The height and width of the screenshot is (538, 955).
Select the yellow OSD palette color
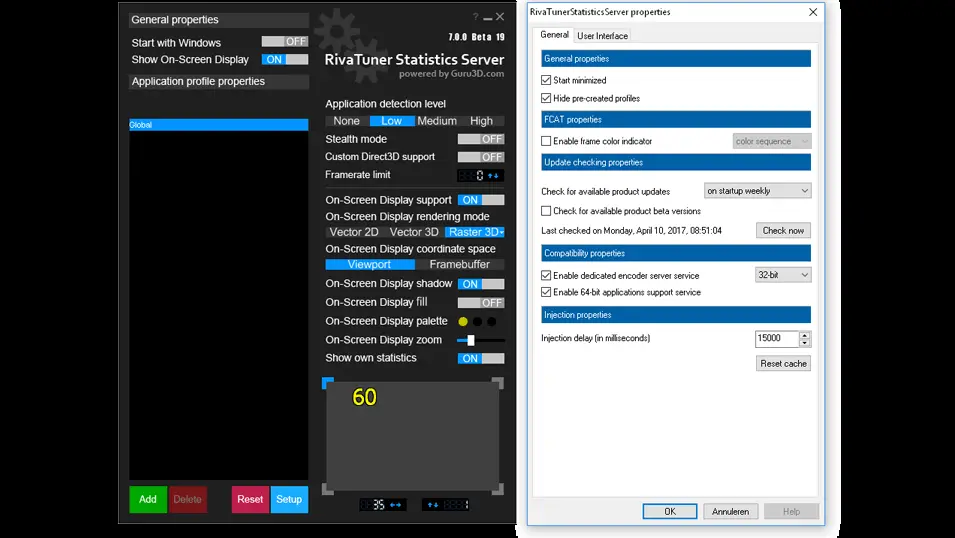pos(463,322)
